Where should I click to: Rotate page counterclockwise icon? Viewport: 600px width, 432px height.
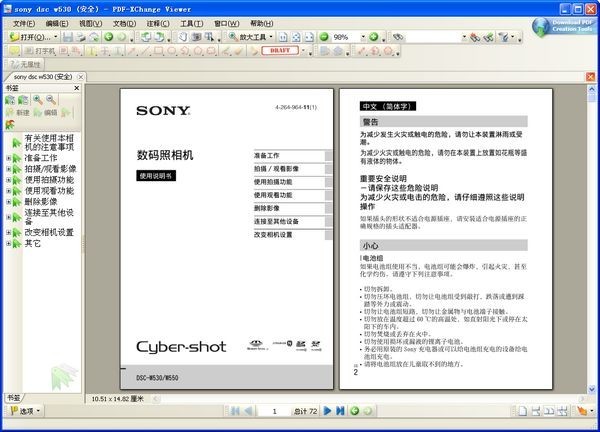tap(146, 37)
